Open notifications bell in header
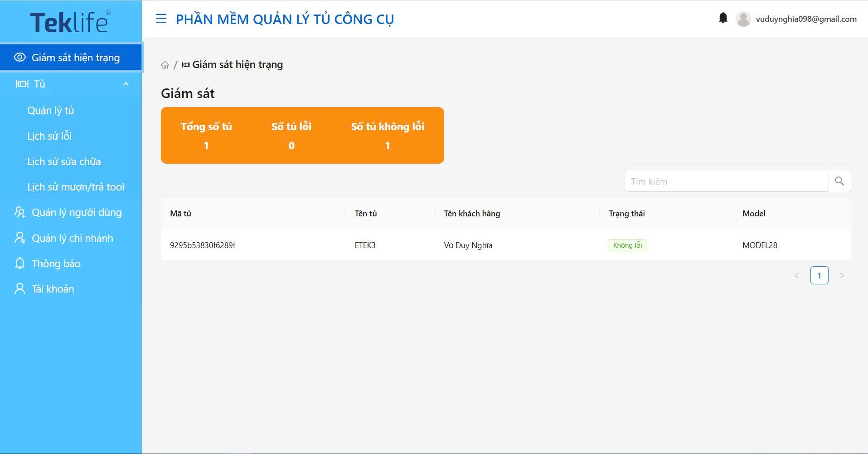 pyautogui.click(x=723, y=18)
